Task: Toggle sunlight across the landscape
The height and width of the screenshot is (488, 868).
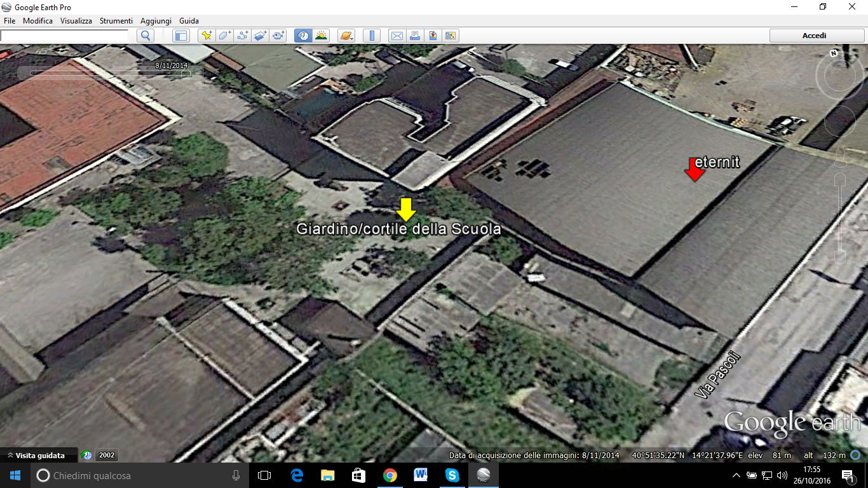Action: (321, 36)
